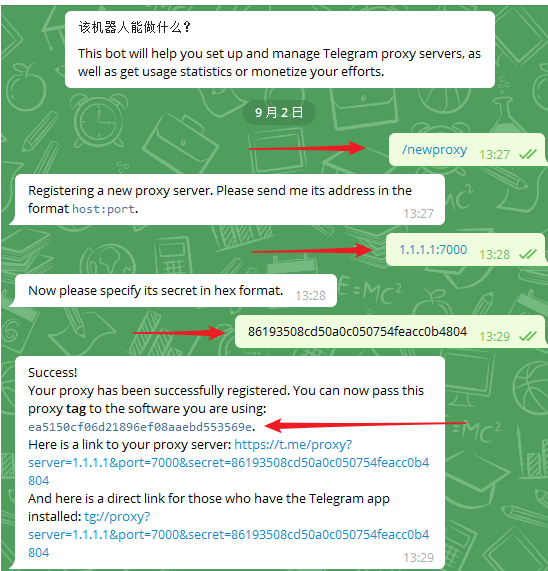Image resolution: width=548 pixels, height=571 pixels.
Task: Click the 13:29 timestamp on Success message
Action: [x=418, y=558]
